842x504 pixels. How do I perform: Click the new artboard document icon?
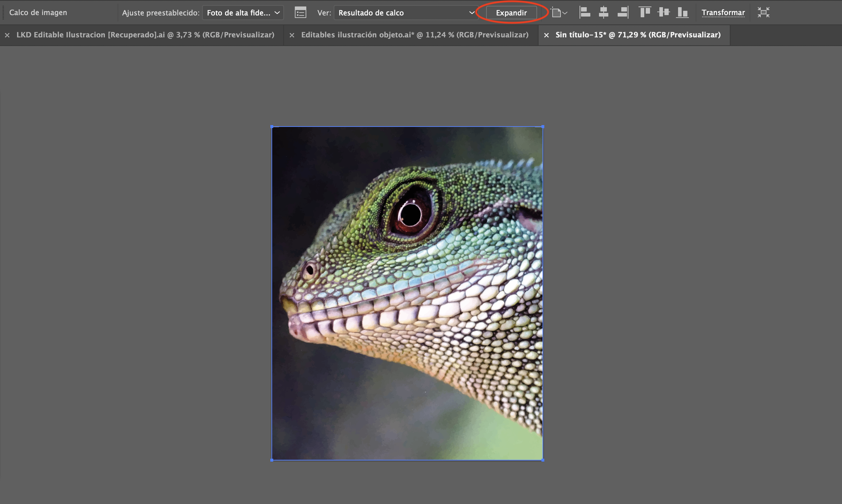click(556, 12)
